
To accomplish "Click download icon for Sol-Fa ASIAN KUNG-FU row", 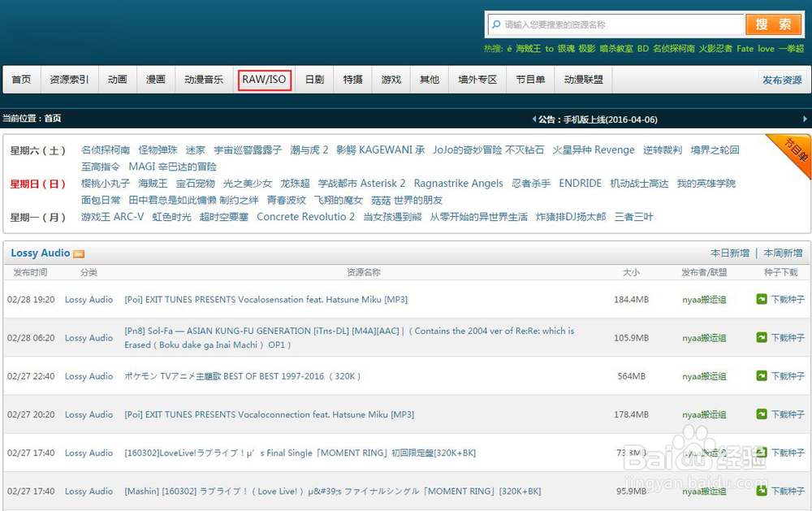I will coord(762,337).
